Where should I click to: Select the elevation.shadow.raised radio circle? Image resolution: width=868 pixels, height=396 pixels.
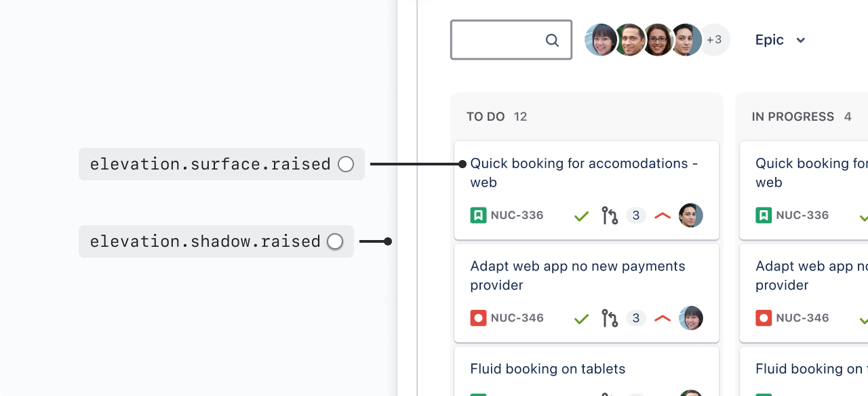[x=335, y=241]
